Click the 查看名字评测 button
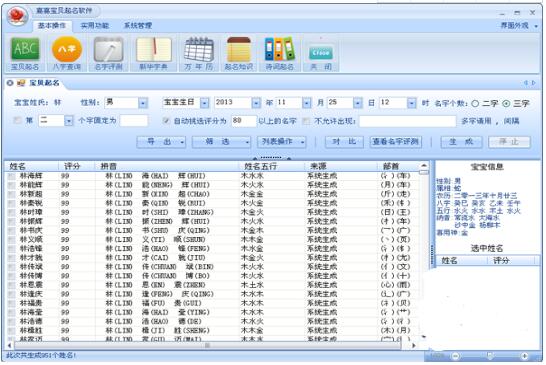 pyautogui.click(x=396, y=142)
